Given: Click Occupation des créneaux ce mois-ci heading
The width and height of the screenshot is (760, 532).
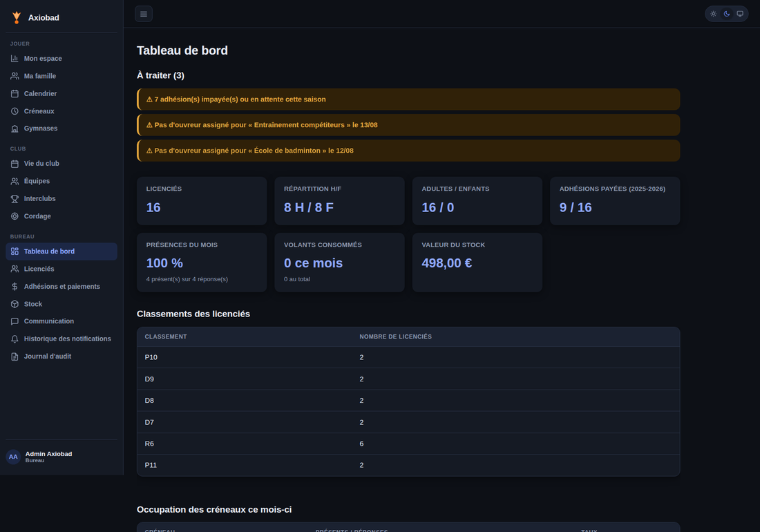Looking at the screenshot, I should point(214,510).
